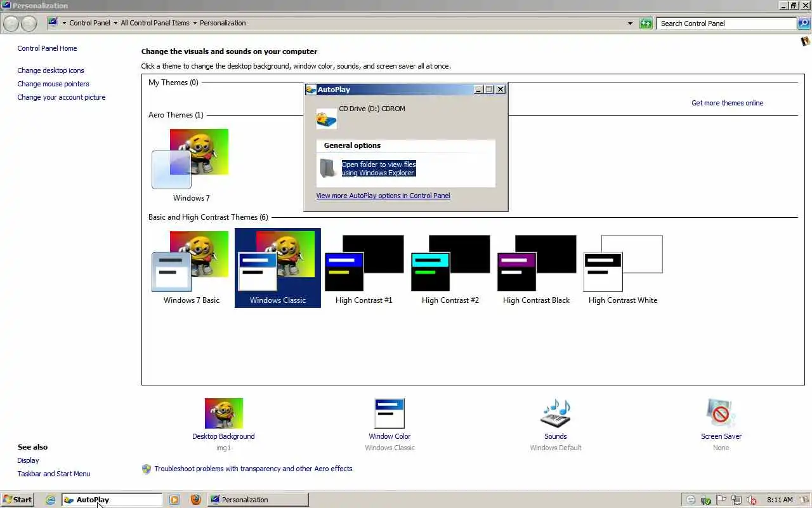Click the Desktop Background text link

pos(223,436)
